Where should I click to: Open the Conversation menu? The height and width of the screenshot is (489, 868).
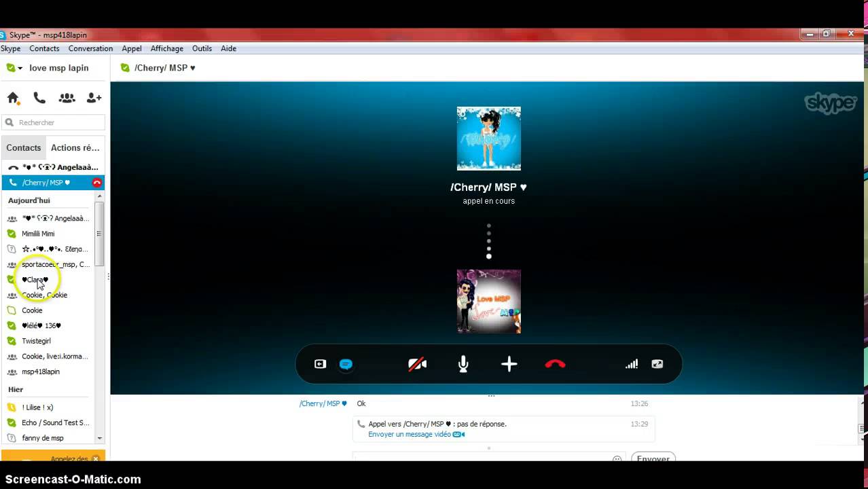pyautogui.click(x=90, y=48)
